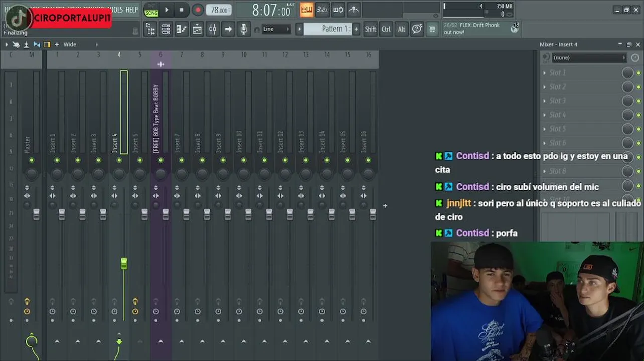This screenshot has width=644, height=361.
Task: Click the 78.000 tempo field
Action: coord(219,10)
